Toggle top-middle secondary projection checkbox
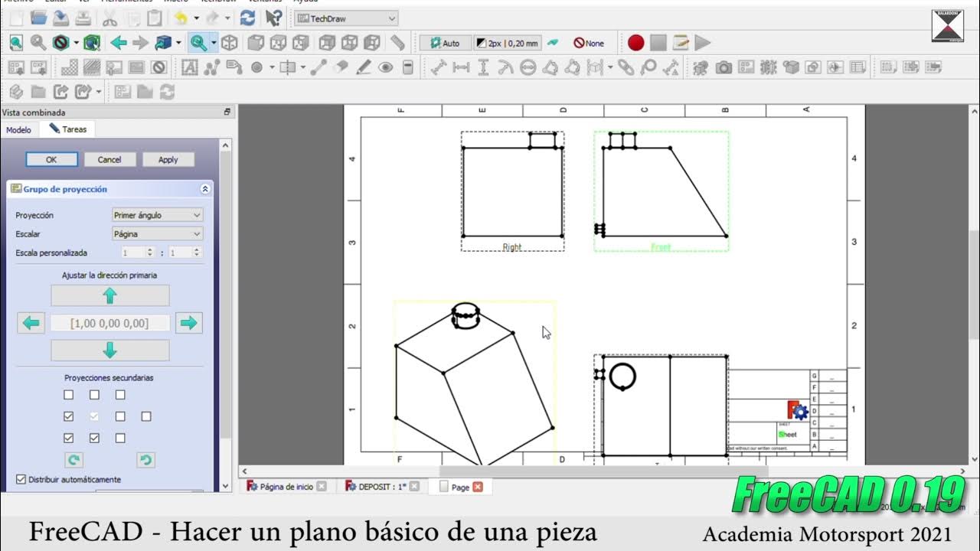The image size is (980, 551). tap(94, 395)
